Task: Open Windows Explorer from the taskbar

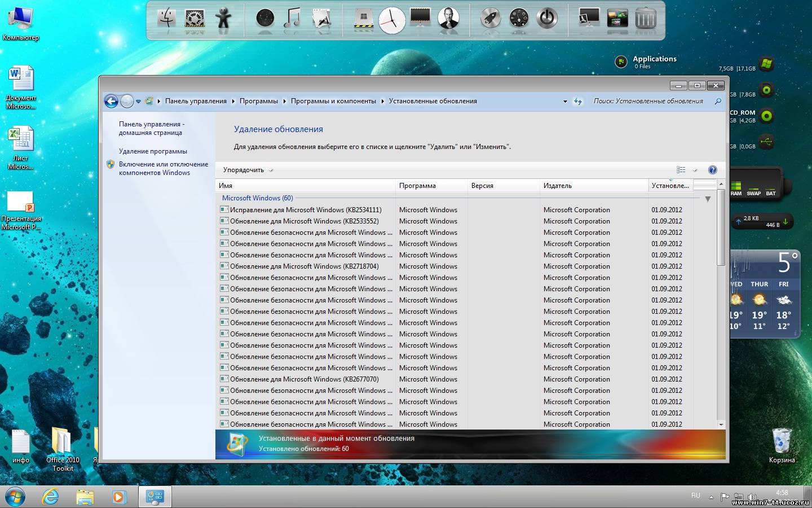Action: 85,497
